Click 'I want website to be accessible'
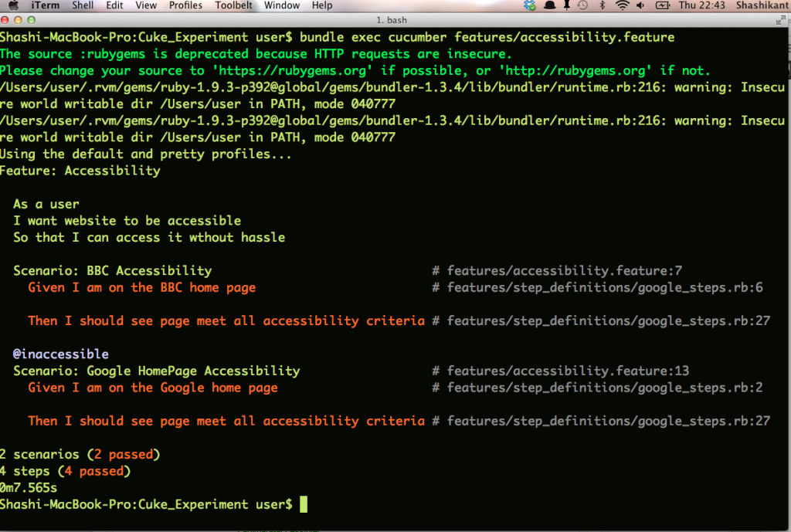This screenshot has width=791, height=532. pyautogui.click(x=127, y=221)
